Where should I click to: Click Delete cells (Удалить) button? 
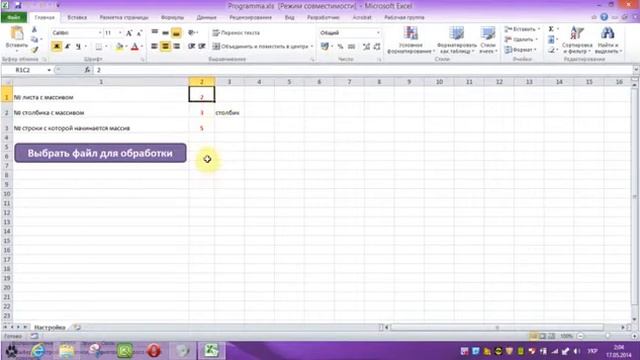(520, 40)
